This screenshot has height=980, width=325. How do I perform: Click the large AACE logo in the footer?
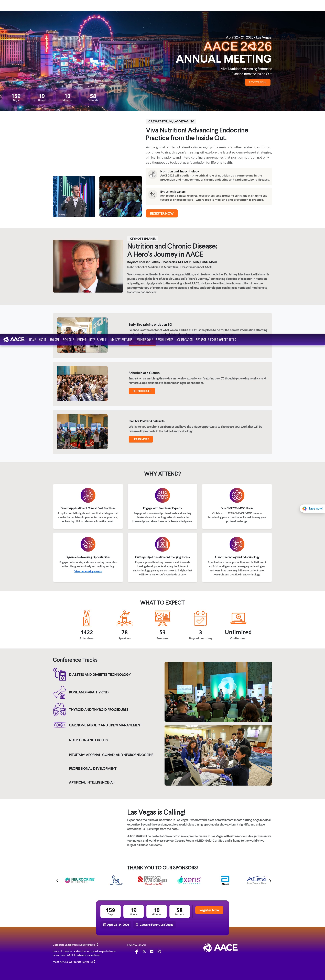coord(220,947)
